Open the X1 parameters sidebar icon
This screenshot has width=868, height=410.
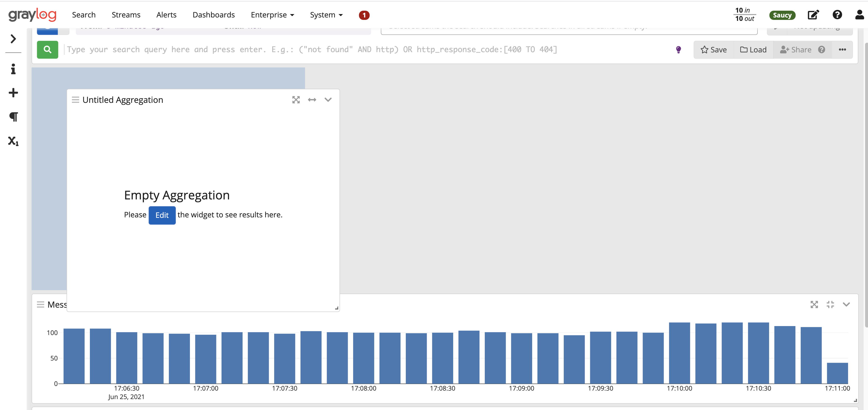click(x=13, y=141)
